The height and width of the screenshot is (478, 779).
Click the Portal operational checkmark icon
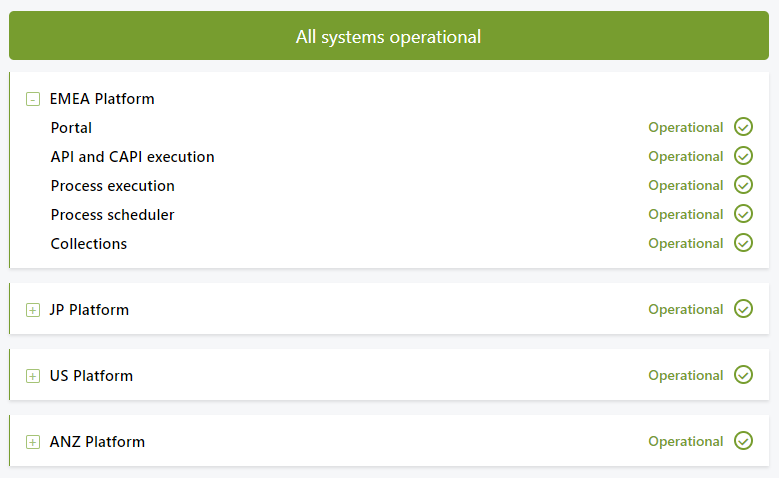coord(743,127)
